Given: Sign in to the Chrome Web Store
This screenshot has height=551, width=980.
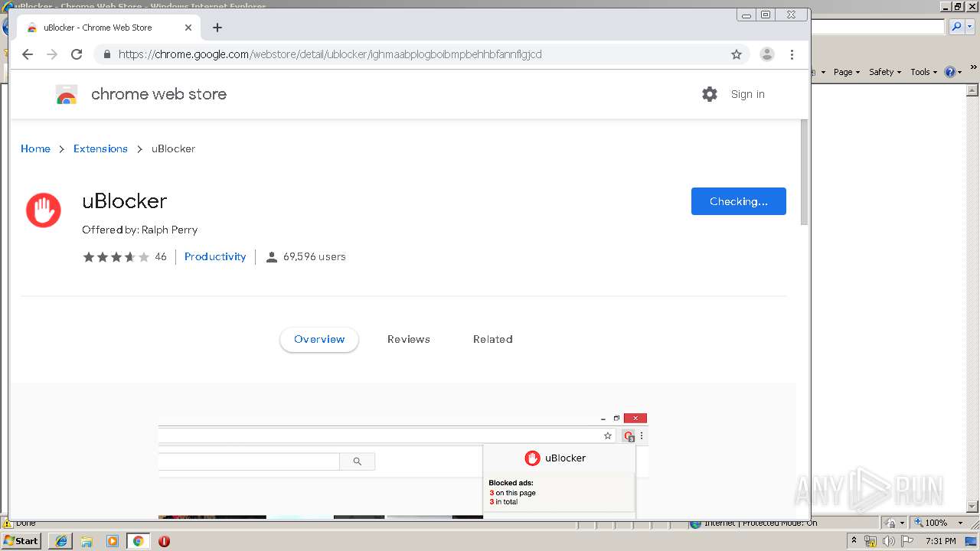Looking at the screenshot, I should point(747,94).
